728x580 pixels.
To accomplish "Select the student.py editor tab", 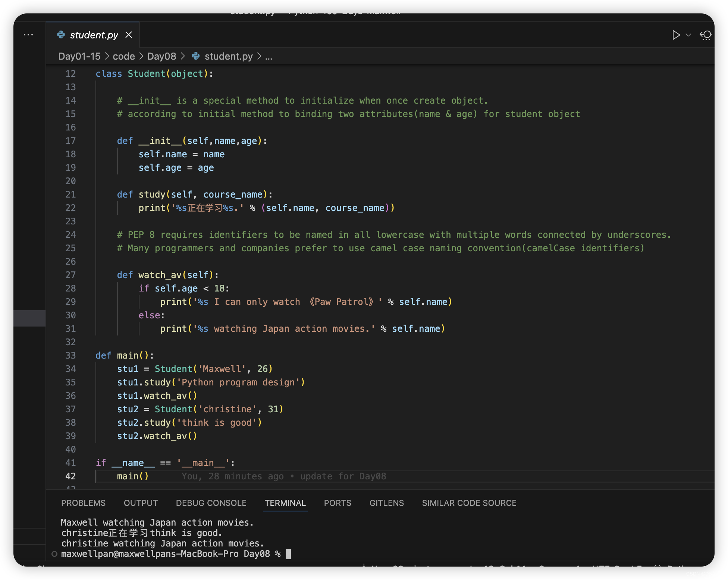I will (x=93, y=35).
